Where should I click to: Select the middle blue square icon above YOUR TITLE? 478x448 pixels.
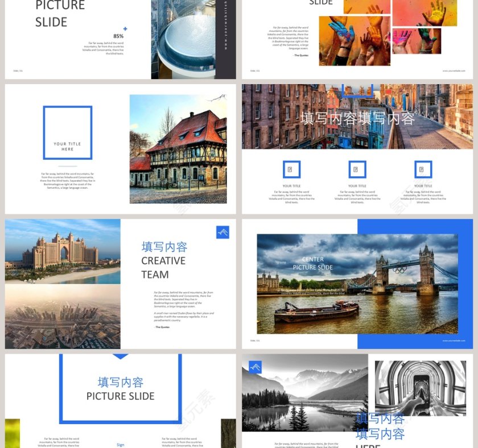357,169
